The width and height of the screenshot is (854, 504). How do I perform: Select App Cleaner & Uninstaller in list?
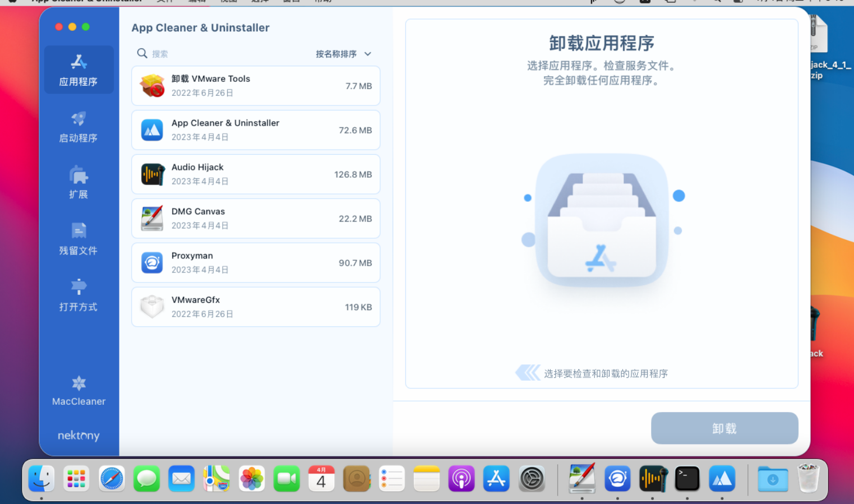(256, 130)
